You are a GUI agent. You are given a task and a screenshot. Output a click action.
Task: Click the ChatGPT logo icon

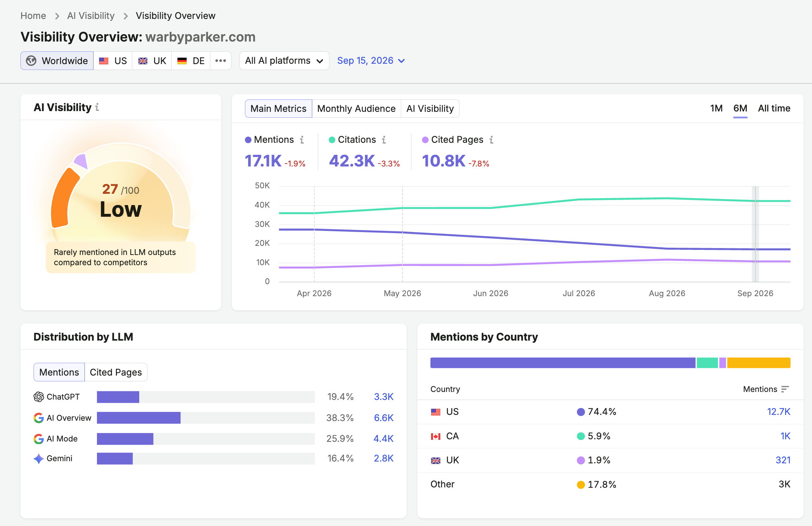click(x=39, y=397)
